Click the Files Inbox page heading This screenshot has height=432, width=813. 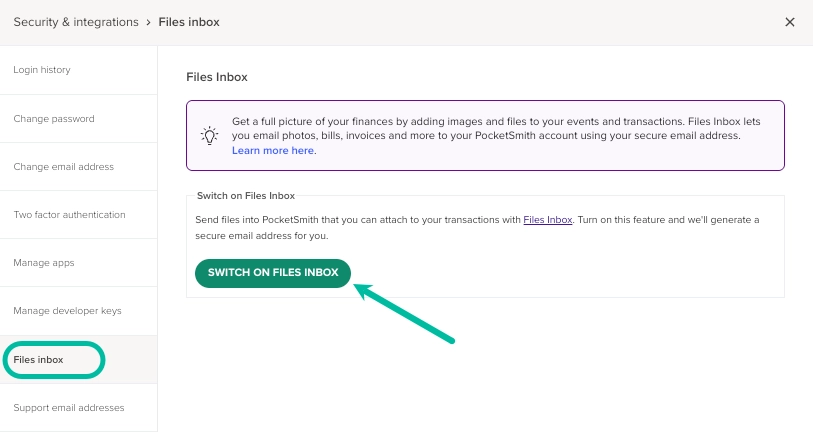(x=217, y=77)
